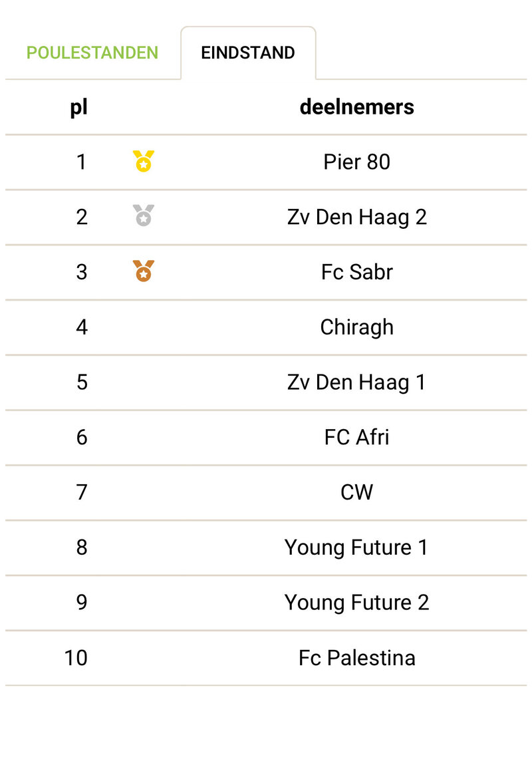Click on FC Afri team name
The height and width of the screenshot is (765, 532).
click(x=357, y=437)
